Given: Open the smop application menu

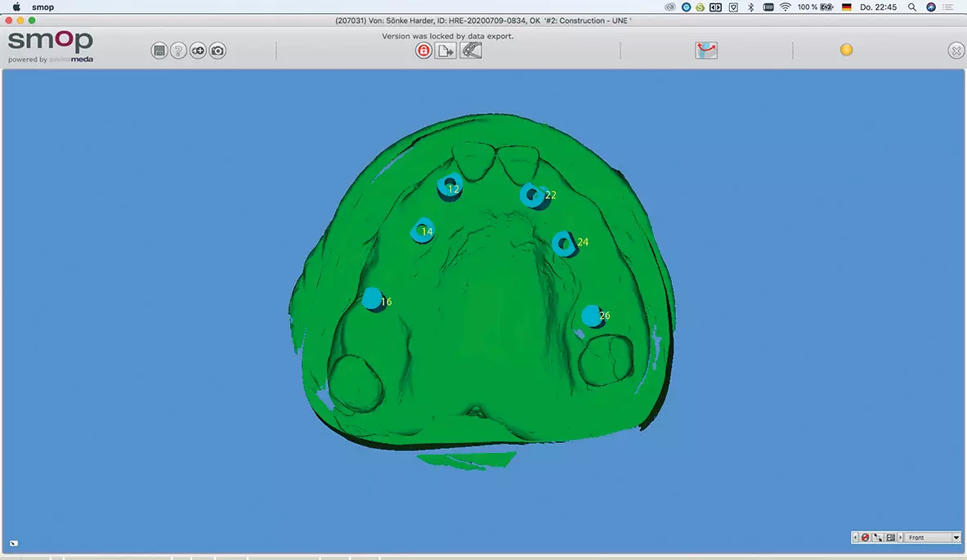Looking at the screenshot, I should (43, 7).
